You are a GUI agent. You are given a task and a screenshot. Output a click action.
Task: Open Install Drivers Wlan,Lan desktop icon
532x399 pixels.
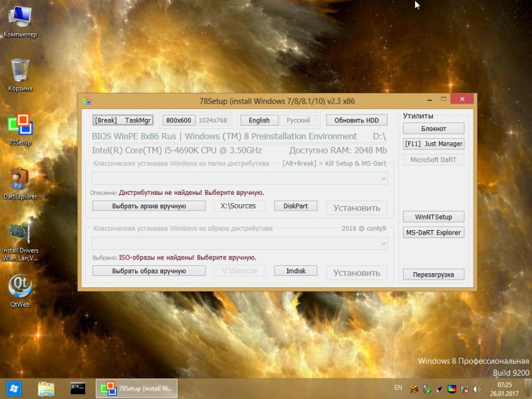click(x=20, y=242)
